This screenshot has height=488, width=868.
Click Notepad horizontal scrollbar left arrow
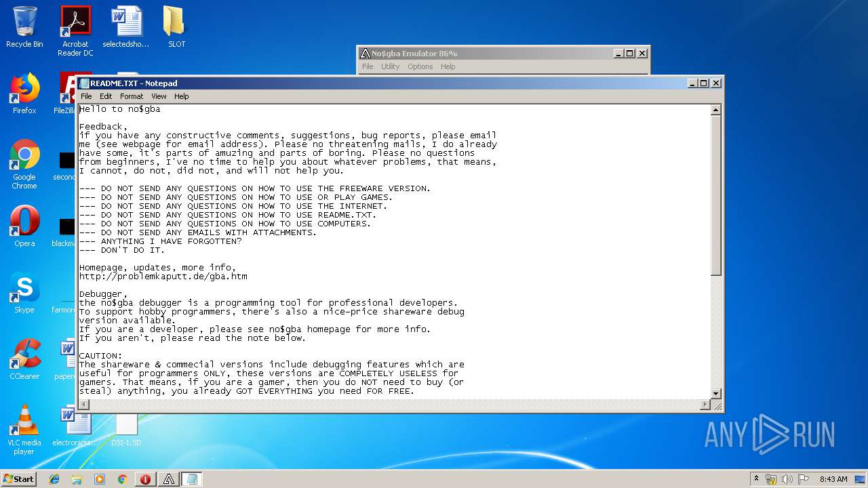pyautogui.click(x=83, y=405)
